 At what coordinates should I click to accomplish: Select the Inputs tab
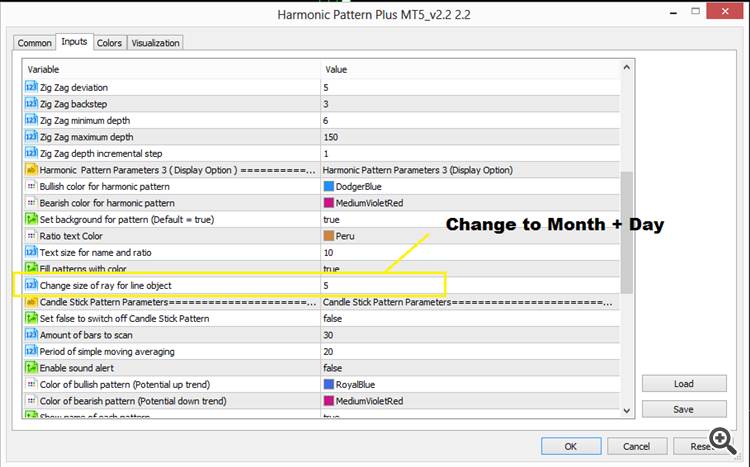click(x=74, y=42)
